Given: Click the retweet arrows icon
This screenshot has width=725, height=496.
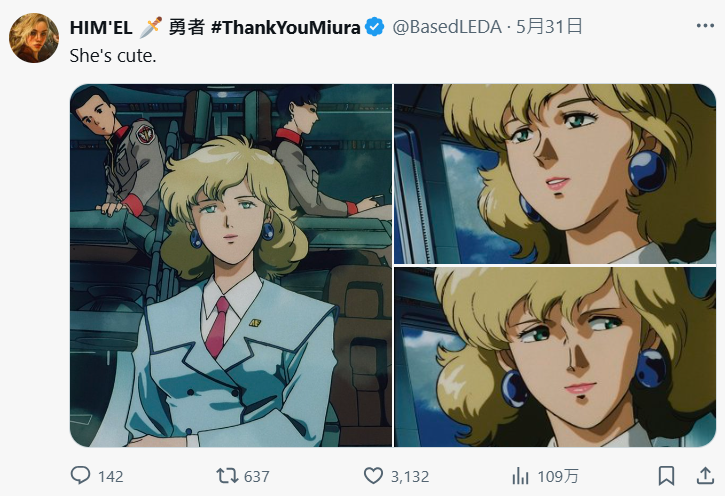Looking at the screenshot, I should coord(227,476).
